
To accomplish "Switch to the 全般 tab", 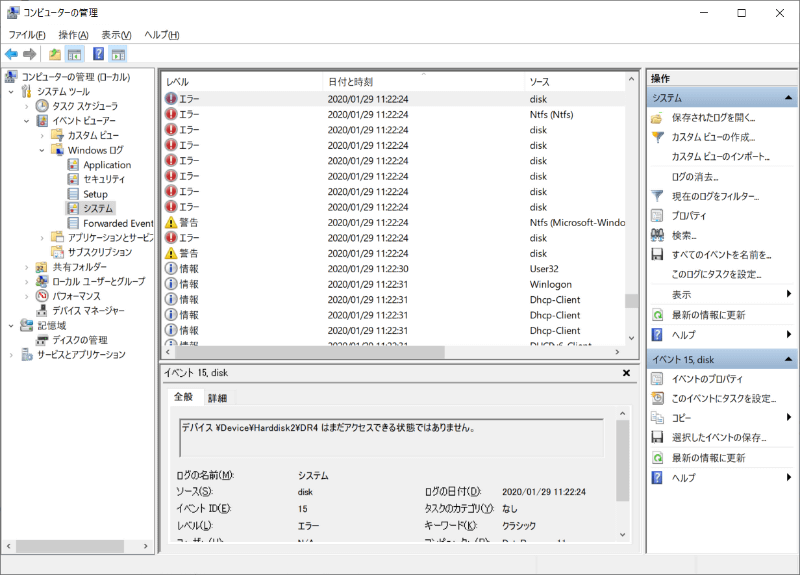I will [x=184, y=397].
